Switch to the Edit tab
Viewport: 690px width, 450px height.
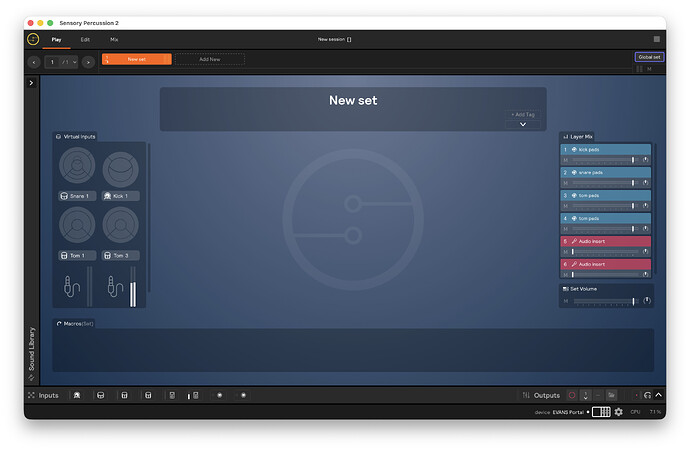[x=85, y=39]
